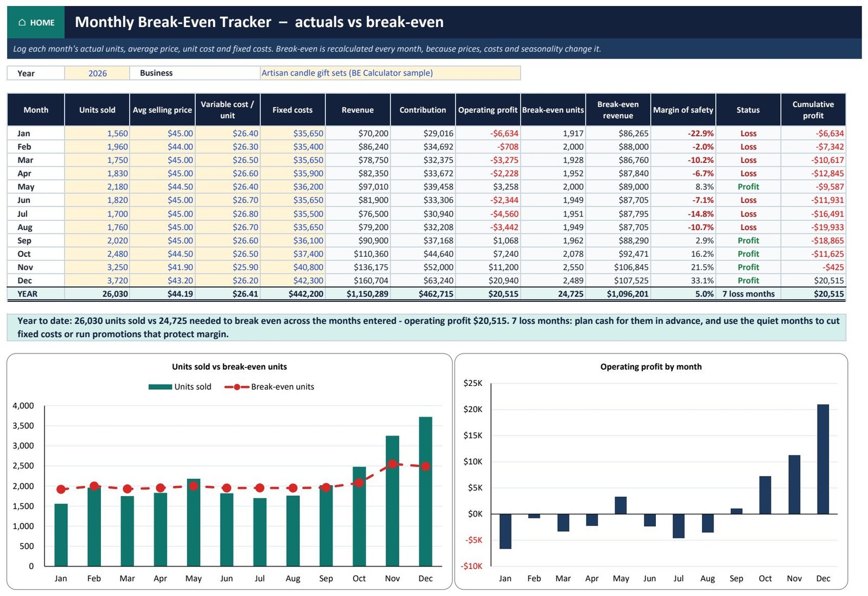Image resolution: width=868 pixels, height=596 pixels.
Task: Click Nov contribution value $52,000
Action: 423,267
